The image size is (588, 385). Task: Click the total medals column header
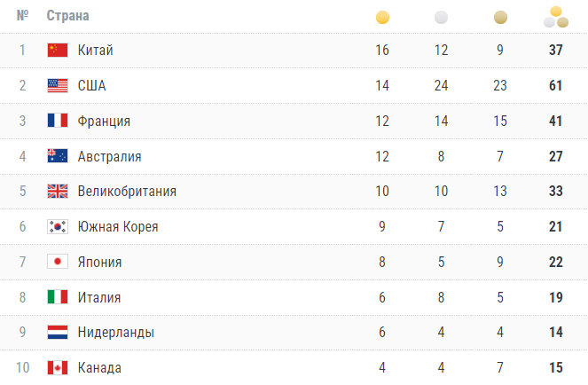coord(556,15)
